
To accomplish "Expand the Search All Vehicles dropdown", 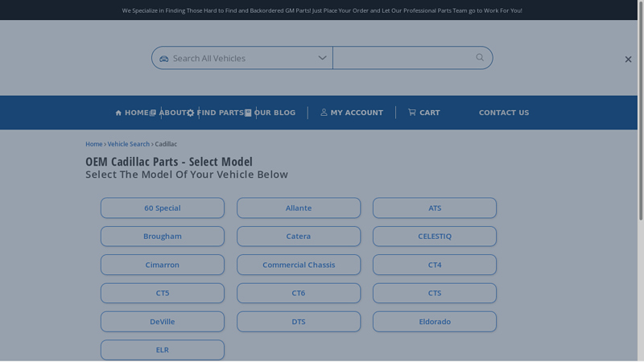I will click(322, 58).
